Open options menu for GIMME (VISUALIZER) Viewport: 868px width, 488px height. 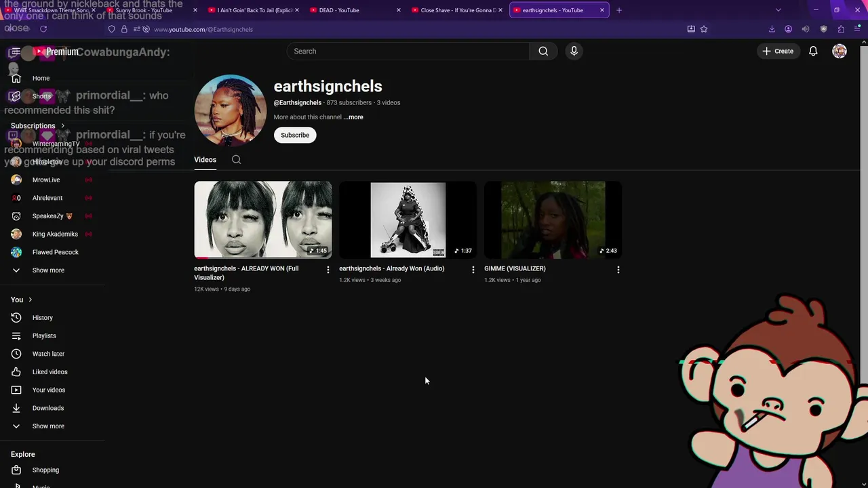pyautogui.click(x=618, y=270)
